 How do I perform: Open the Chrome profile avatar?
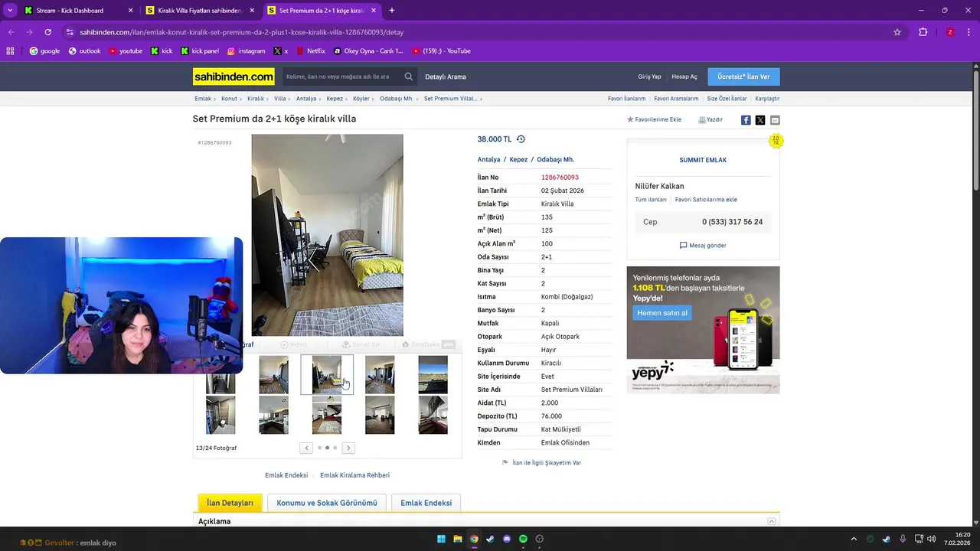[950, 32]
